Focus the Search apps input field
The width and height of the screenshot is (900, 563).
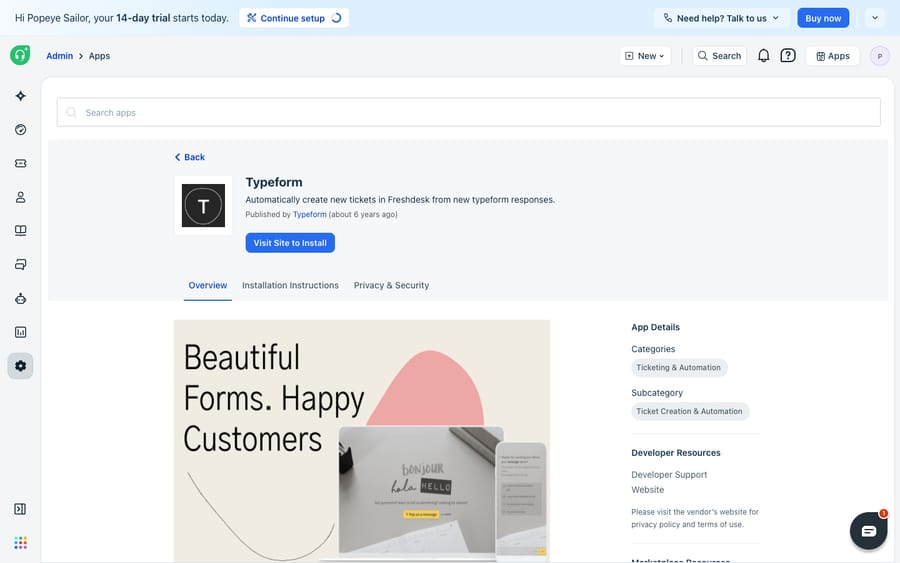pyautogui.click(x=468, y=112)
